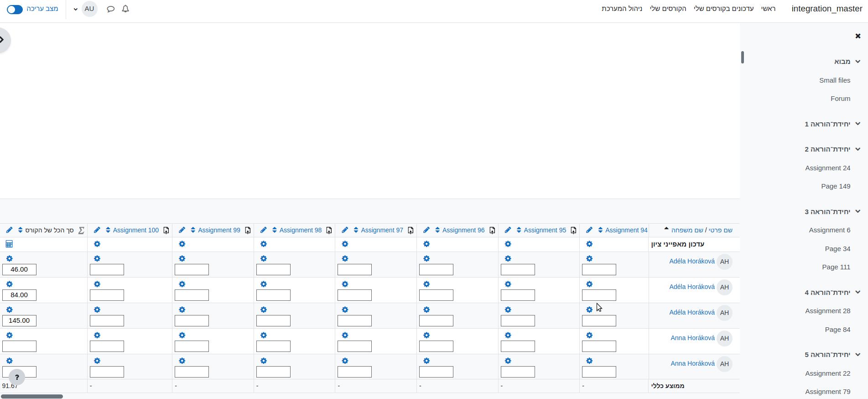Click the sigma icon for course total
This screenshot has height=399, width=868.
pos(81,231)
